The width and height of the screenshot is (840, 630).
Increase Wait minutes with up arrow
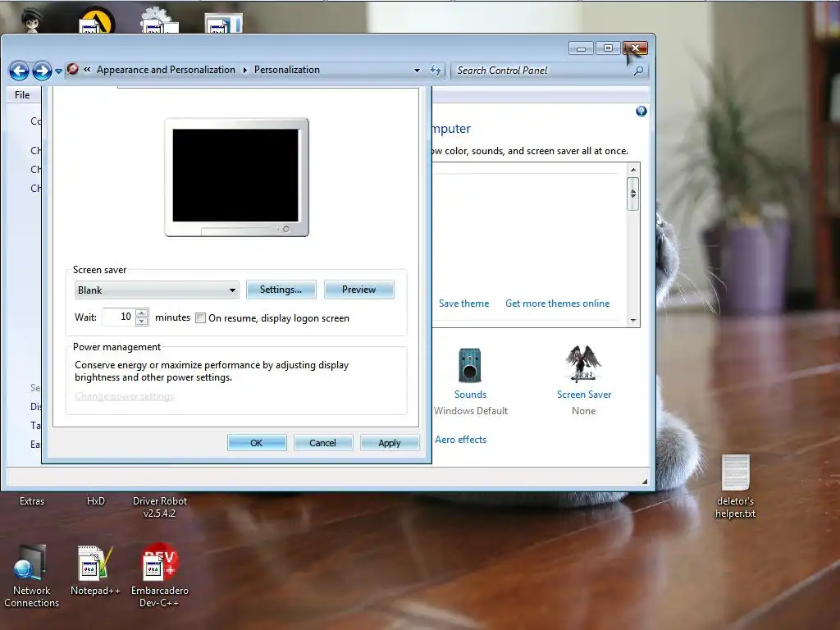141,313
